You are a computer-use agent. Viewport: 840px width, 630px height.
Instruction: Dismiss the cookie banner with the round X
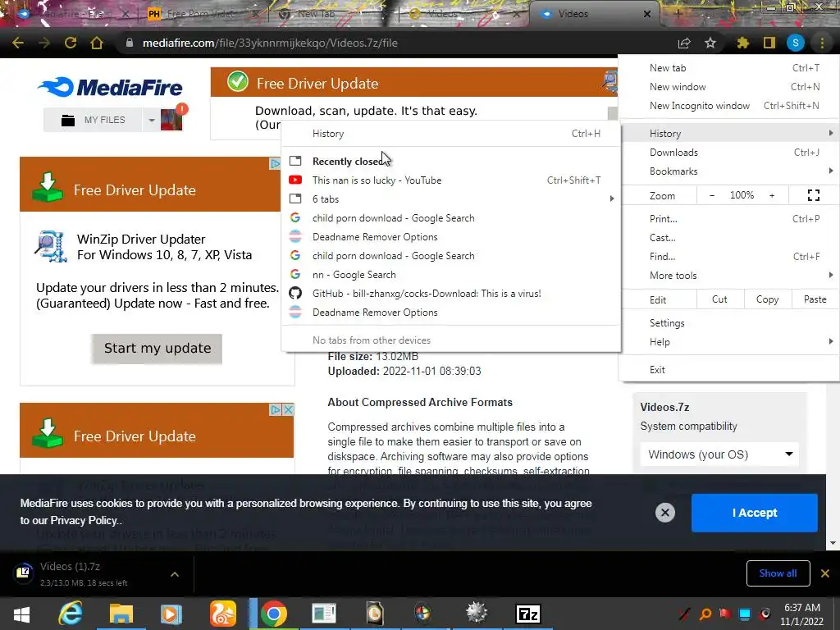coord(664,513)
